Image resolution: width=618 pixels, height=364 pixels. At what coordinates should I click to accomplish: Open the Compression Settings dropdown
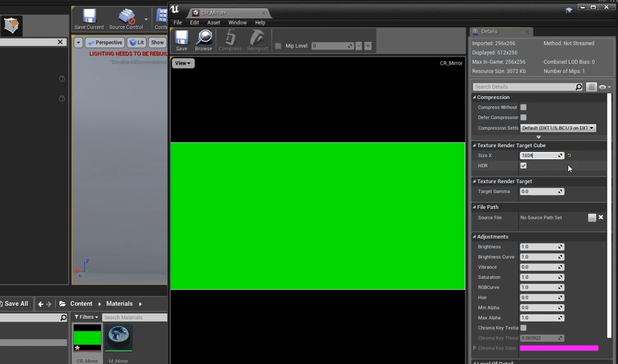[558, 128]
